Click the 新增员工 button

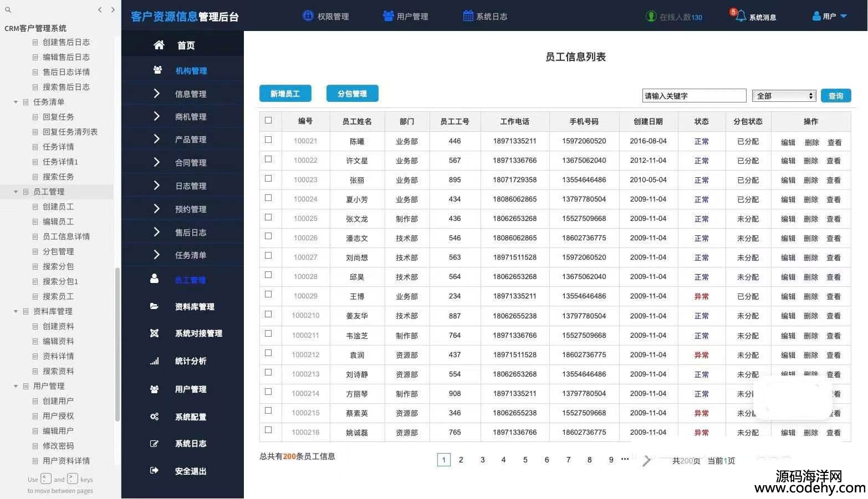285,94
